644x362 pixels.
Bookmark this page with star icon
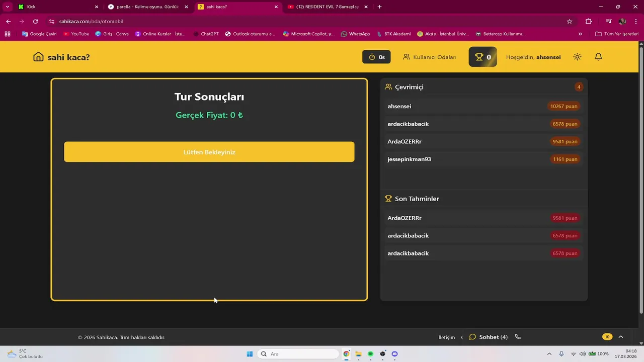pos(570,22)
